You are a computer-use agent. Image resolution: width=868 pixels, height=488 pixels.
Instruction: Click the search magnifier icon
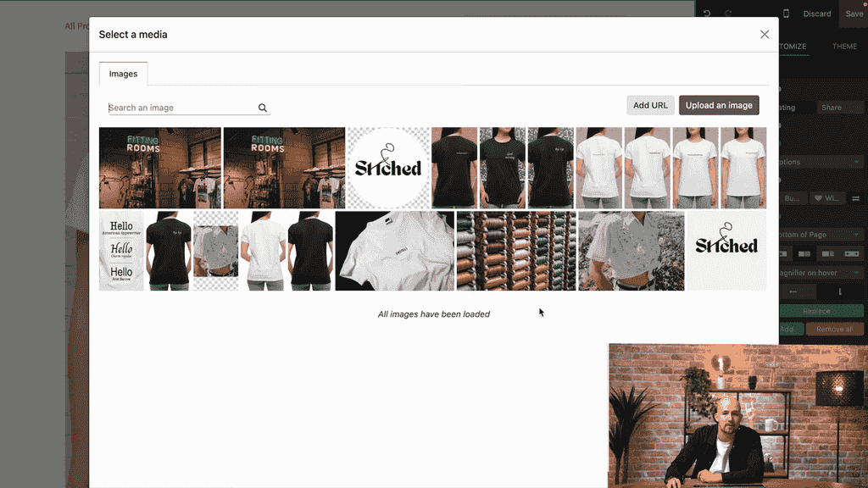point(263,108)
